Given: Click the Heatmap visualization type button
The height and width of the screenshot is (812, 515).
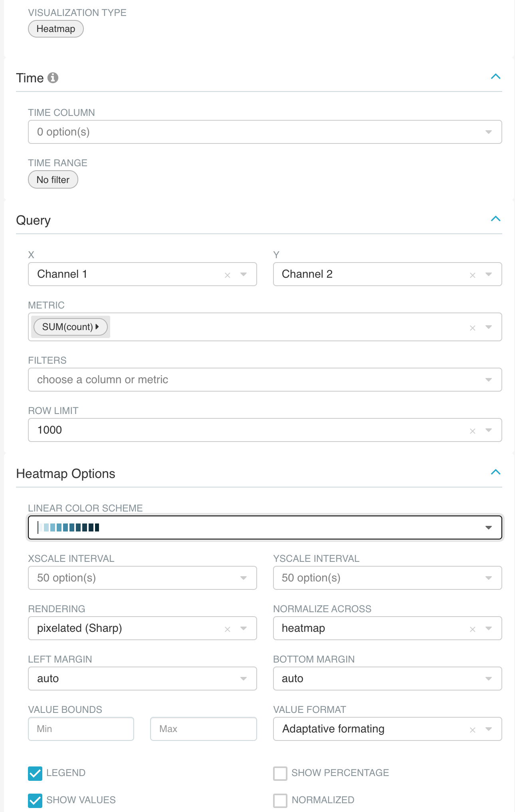Looking at the screenshot, I should tap(56, 29).
